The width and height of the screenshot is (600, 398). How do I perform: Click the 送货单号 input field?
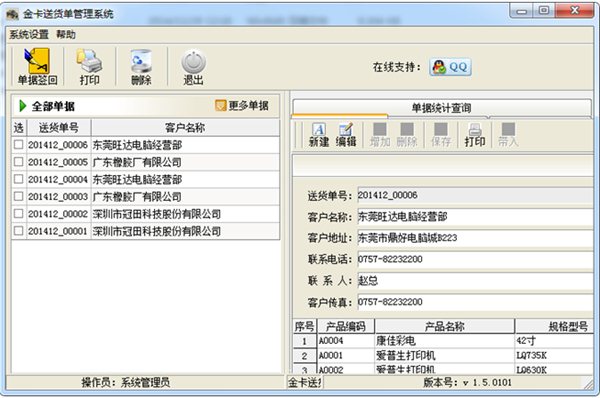tap(475, 195)
